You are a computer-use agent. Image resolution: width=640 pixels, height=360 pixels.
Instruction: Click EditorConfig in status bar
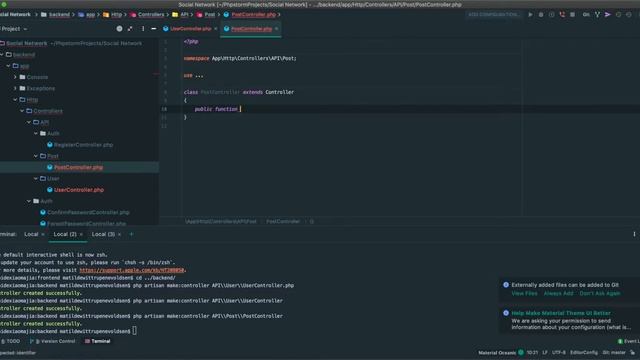[x=584, y=353]
